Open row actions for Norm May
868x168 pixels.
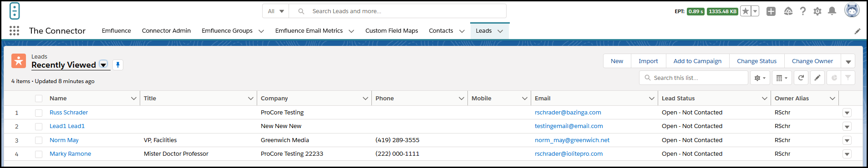pos(847,140)
